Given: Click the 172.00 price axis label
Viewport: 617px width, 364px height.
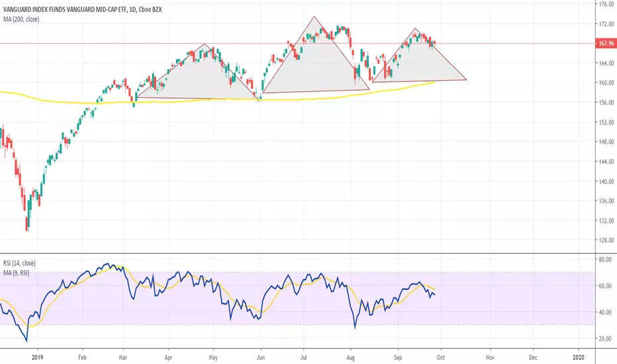Looking at the screenshot, I should [606, 24].
